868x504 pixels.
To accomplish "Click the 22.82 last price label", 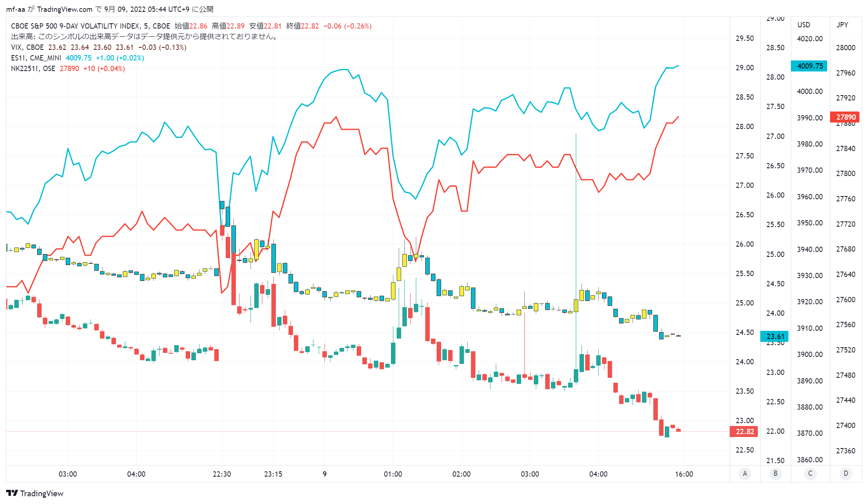I will 744,432.
